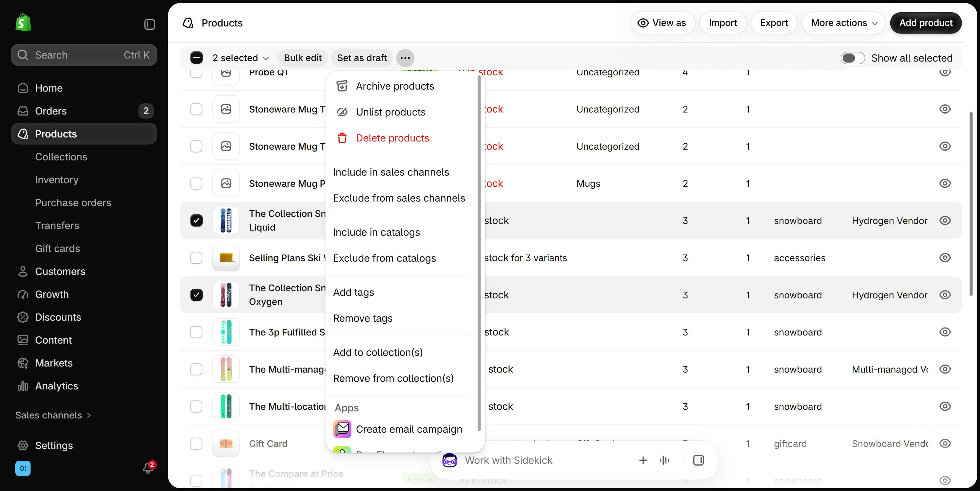Open the notifications bell
This screenshot has height=491, width=980.
click(148, 468)
